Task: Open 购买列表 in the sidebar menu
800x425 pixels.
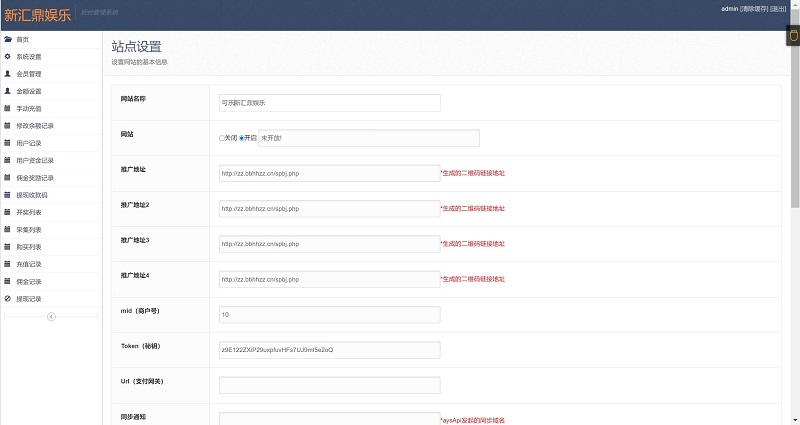Action: point(29,247)
